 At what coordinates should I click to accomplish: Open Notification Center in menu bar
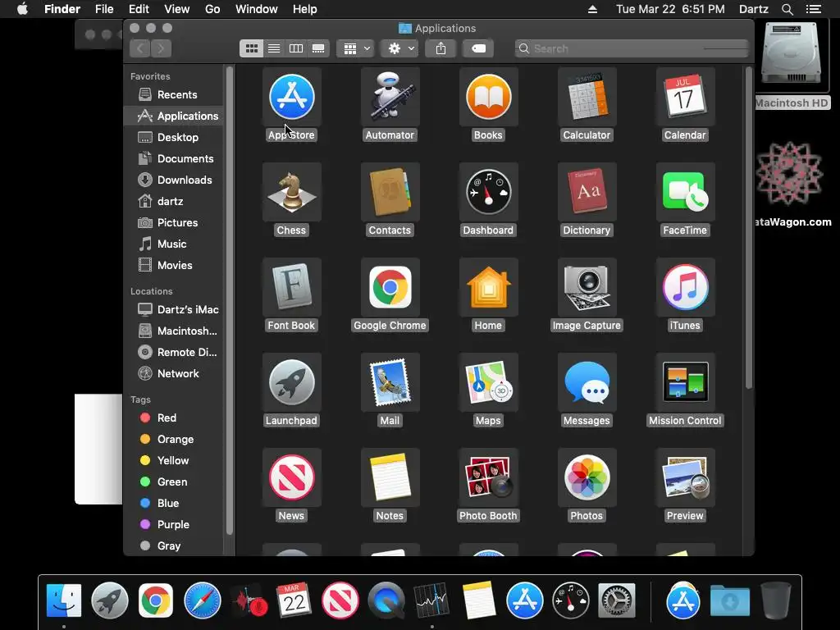click(x=814, y=9)
